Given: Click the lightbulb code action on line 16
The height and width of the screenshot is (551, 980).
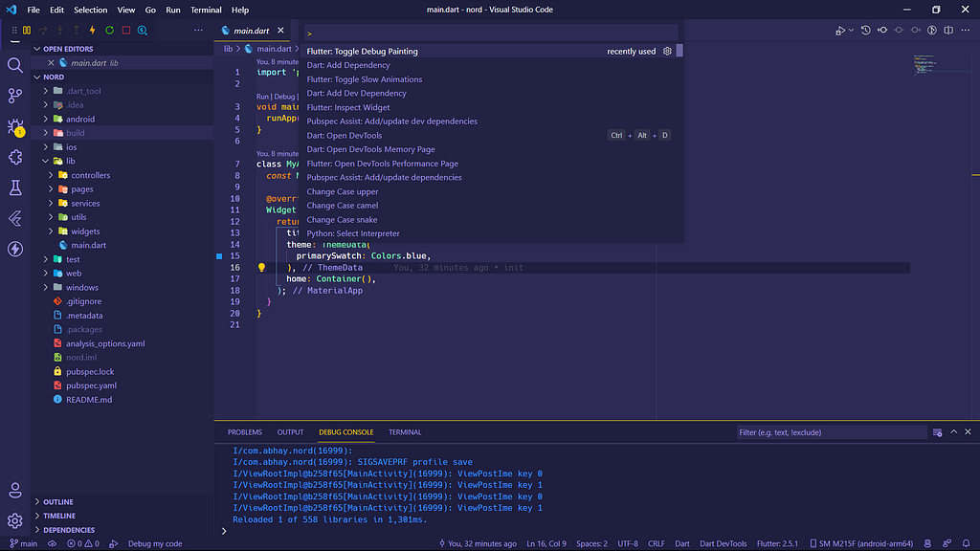Looking at the screenshot, I should (x=262, y=268).
